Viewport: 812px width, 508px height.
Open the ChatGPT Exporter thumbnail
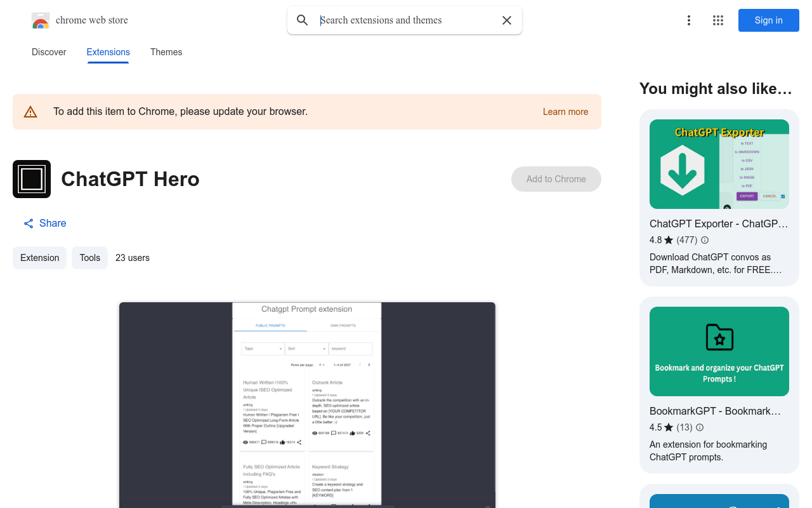pos(719,164)
